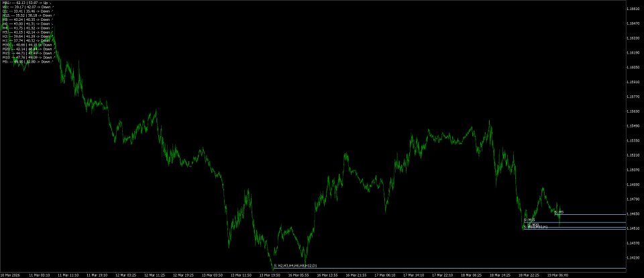Click the H8 timeframe indicator row

click(28, 19)
